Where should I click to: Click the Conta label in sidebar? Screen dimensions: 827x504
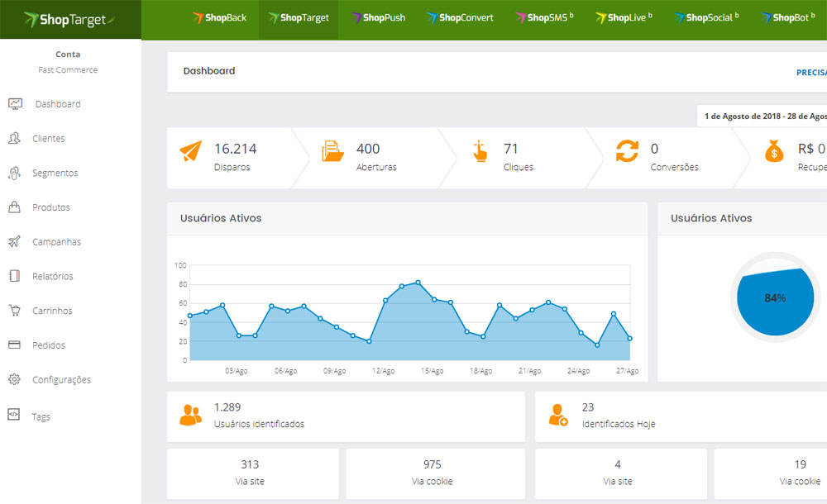(68, 55)
